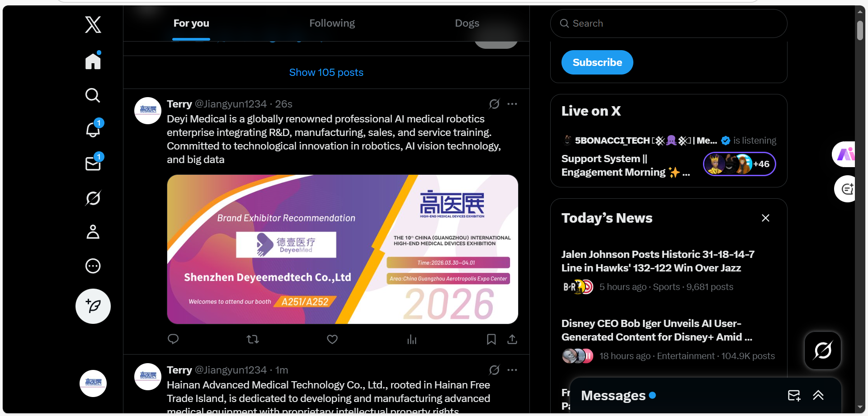Bookmark the Deyi Medical post
This screenshot has width=868, height=416.
pos(491,339)
